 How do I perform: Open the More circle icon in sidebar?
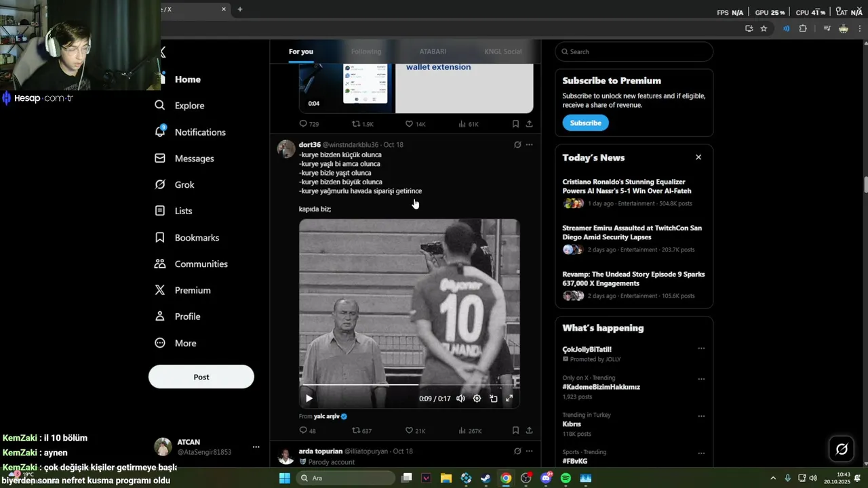[x=160, y=343]
